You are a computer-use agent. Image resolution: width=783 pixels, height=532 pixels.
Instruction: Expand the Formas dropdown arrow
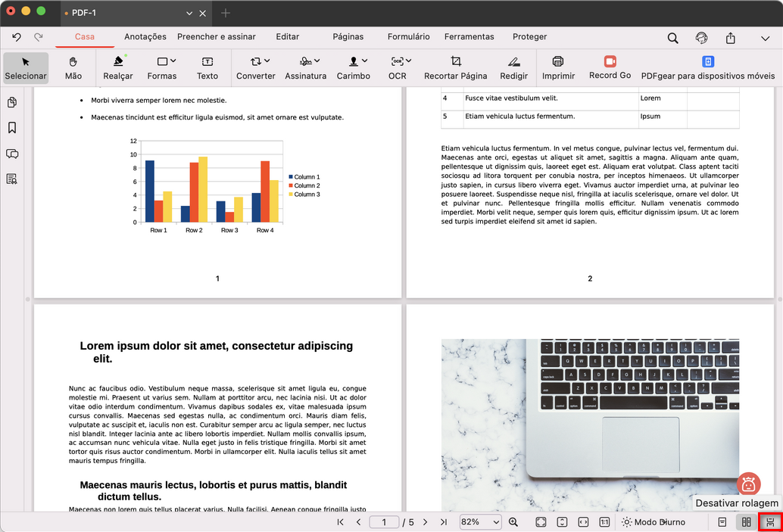pos(173,61)
